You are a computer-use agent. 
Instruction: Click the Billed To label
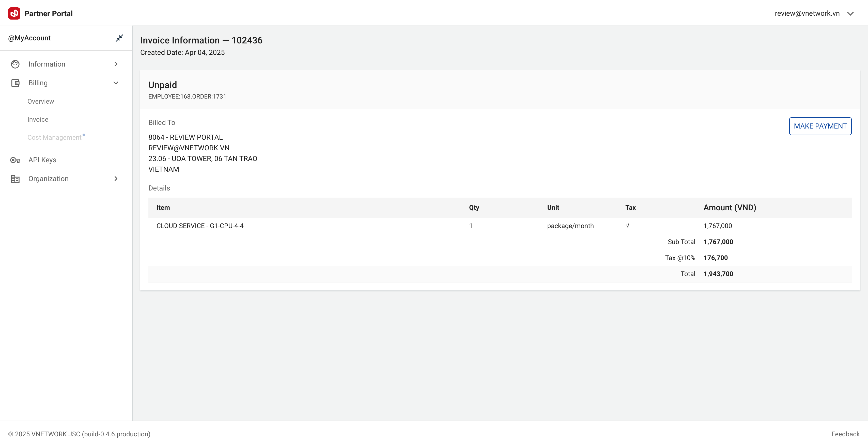162,123
